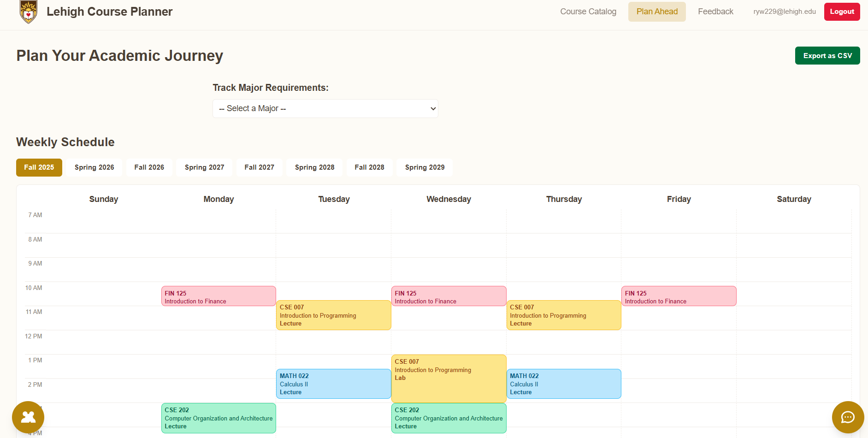
Task: Open the chat bubble assistant icon
Action: (848, 417)
